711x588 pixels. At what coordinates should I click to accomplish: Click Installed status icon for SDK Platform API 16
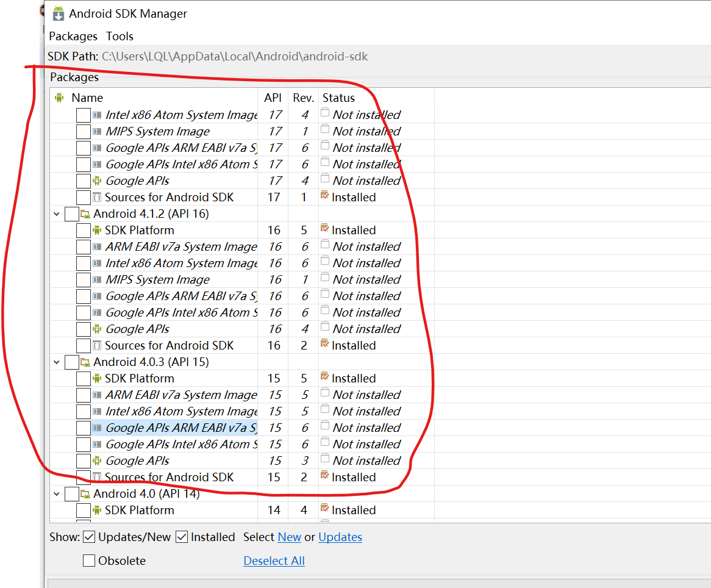(x=324, y=228)
